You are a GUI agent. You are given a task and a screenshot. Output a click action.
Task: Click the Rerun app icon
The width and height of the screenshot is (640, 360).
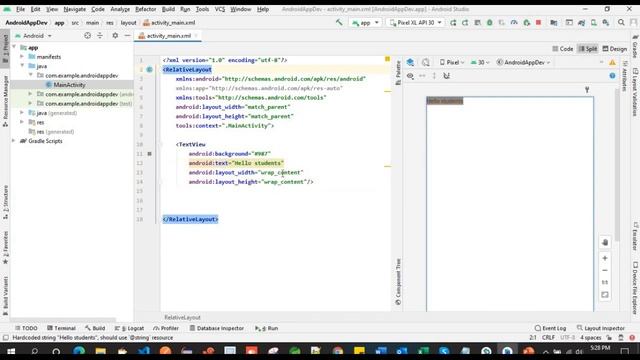point(453,23)
